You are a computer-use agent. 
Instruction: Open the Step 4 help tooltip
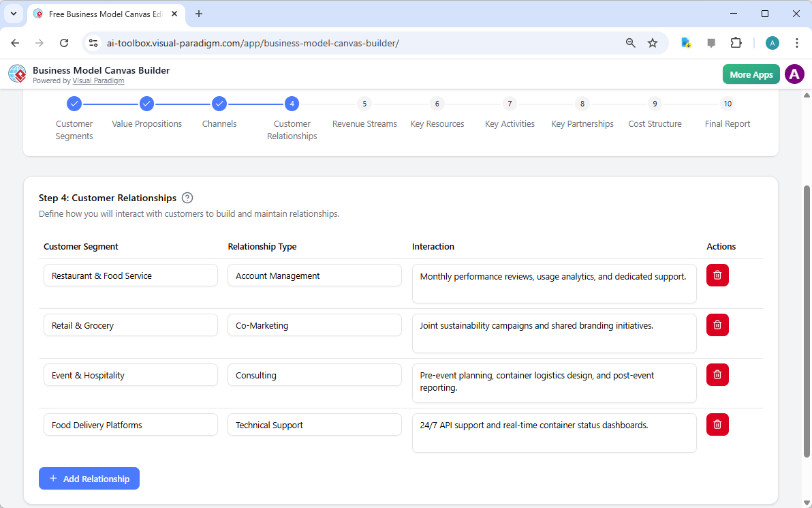coord(187,198)
